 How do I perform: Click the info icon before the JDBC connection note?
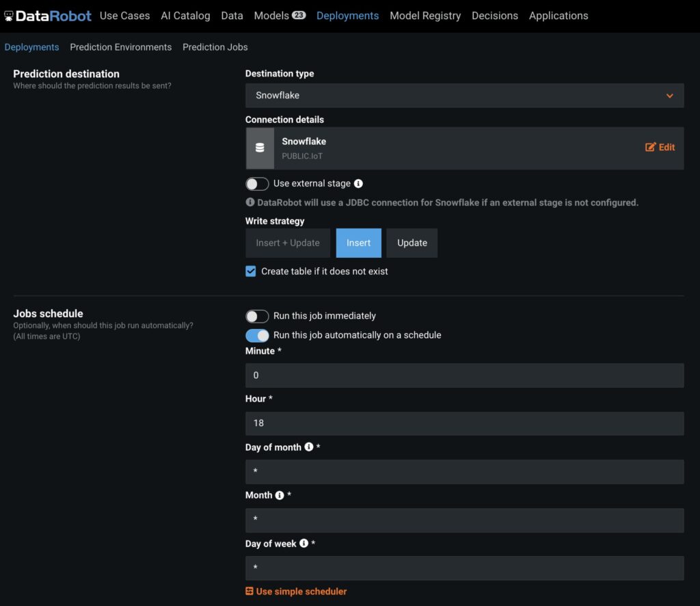tap(250, 202)
